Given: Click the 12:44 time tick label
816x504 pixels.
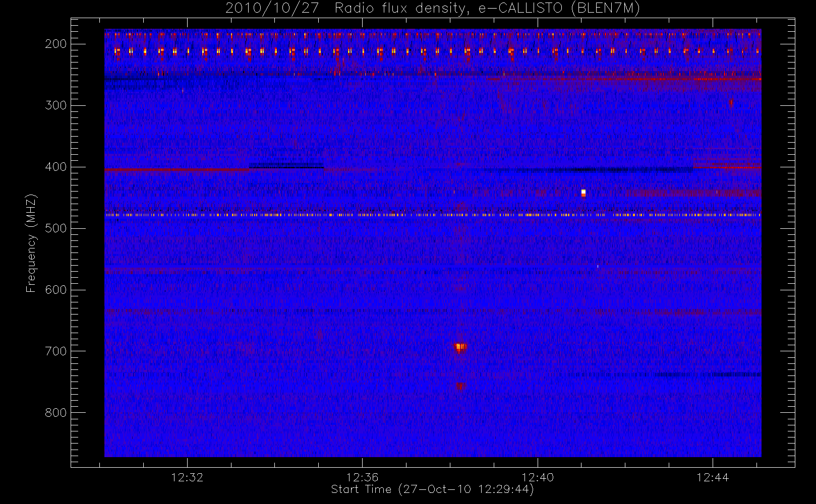Looking at the screenshot, I should pos(713,477).
